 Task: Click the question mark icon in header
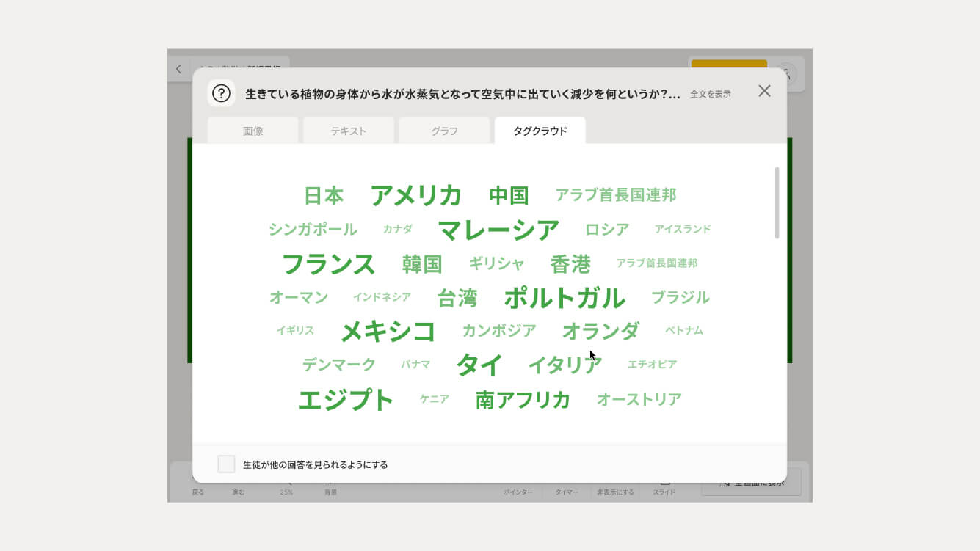click(221, 93)
